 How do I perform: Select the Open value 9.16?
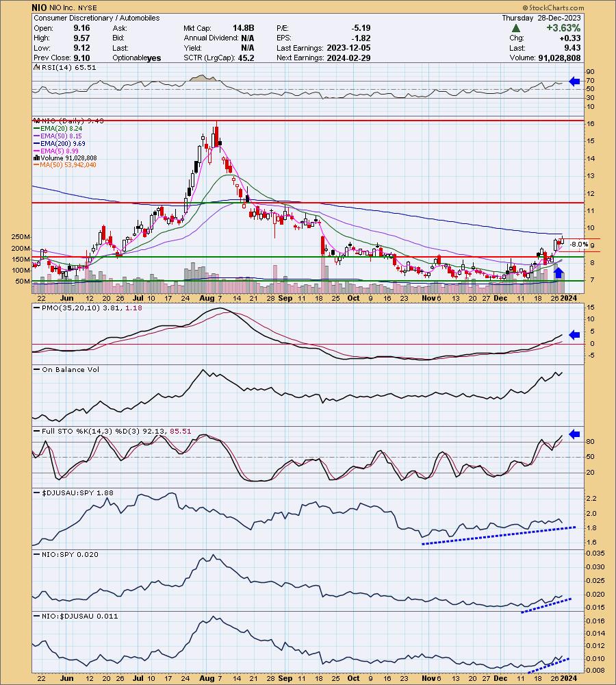click(81, 28)
